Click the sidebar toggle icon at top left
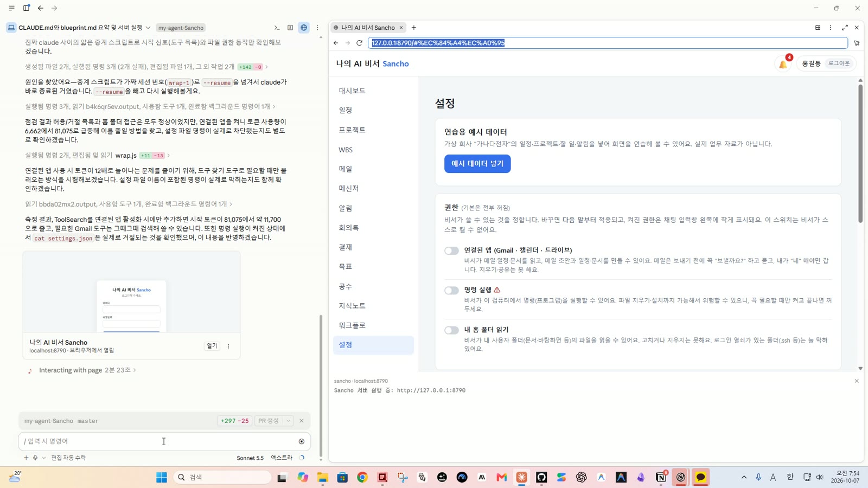 pyautogui.click(x=26, y=8)
